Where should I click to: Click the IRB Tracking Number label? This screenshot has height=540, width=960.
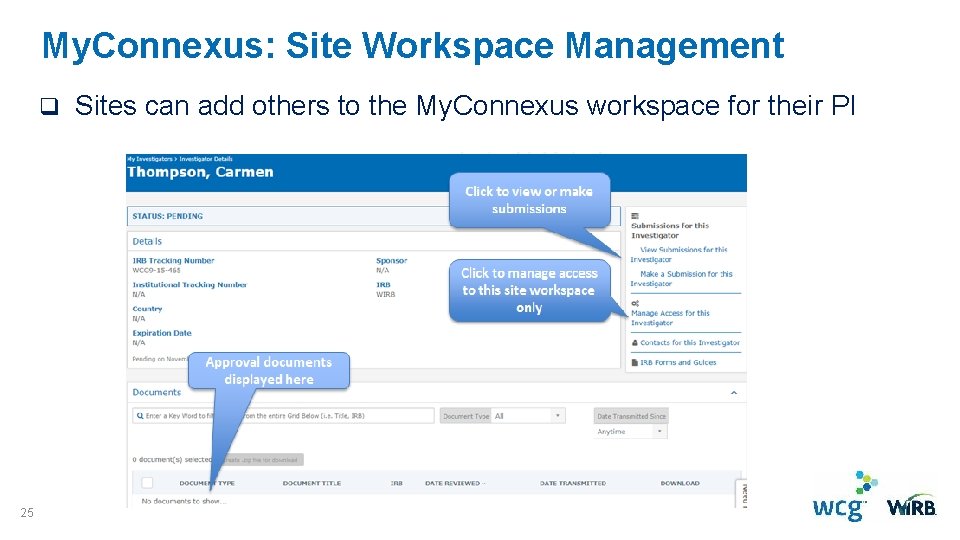point(173,260)
